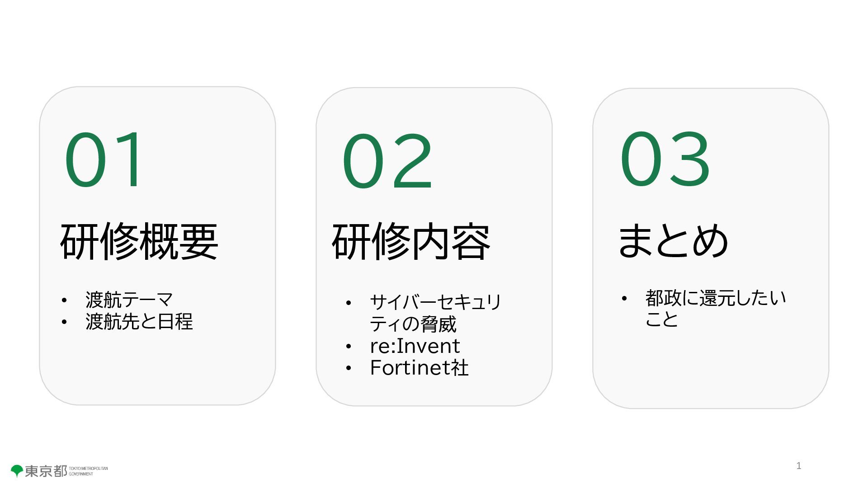Click the 研修内容 heading
868x488 pixels.
411,241
